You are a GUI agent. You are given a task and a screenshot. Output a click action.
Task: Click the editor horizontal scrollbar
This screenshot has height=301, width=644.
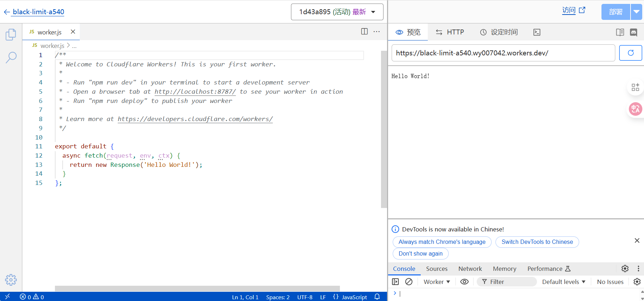pos(197,289)
